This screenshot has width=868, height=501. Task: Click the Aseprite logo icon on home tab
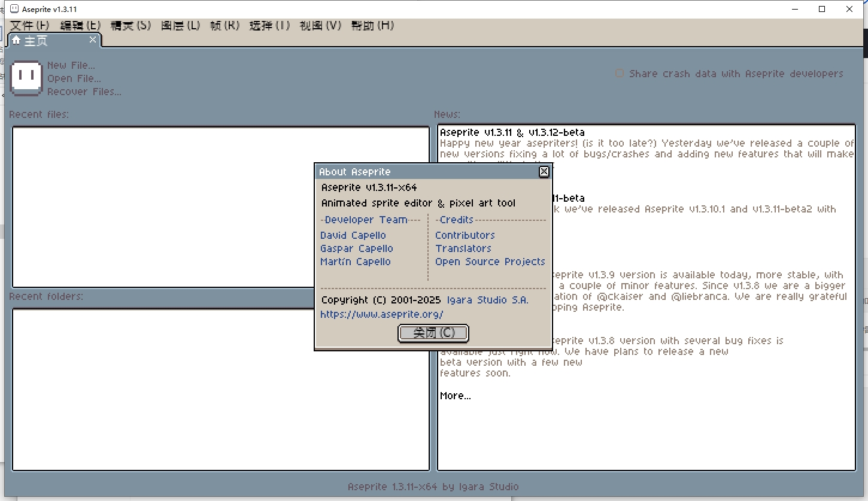[27, 78]
